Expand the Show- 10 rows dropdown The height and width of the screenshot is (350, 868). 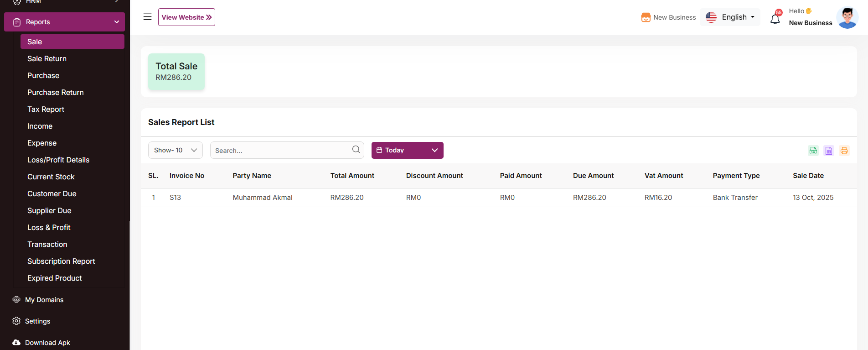click(175, 150)
